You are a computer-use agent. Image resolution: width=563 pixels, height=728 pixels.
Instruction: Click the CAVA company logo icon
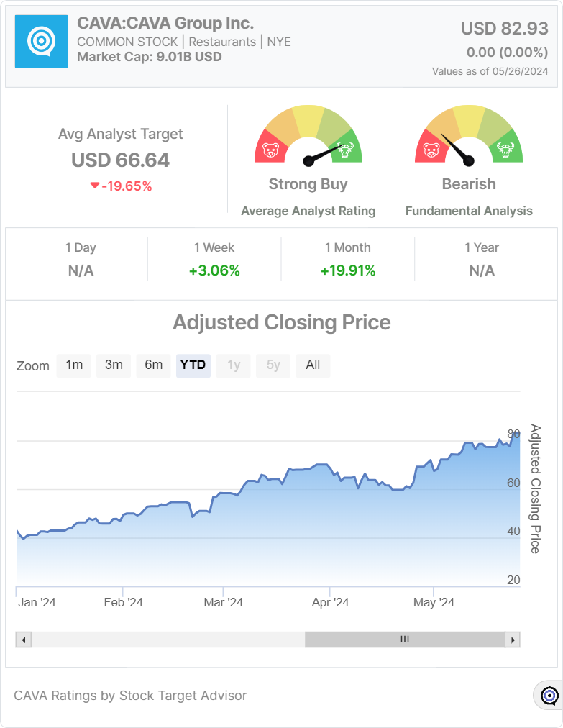(x=42, y=42)
